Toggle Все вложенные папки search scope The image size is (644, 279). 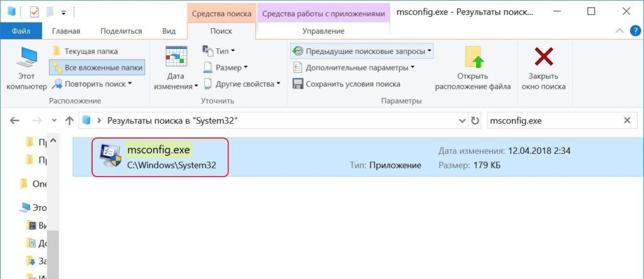click(x=97, y=67)
